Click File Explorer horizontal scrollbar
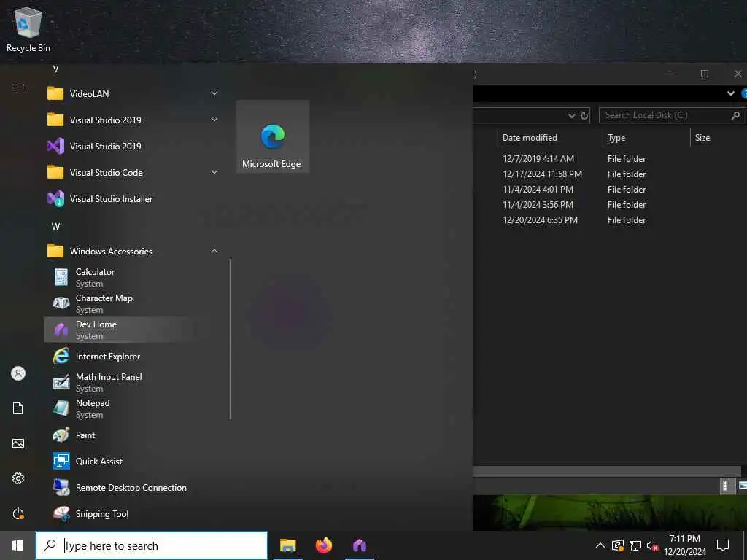 coord(606,471)
